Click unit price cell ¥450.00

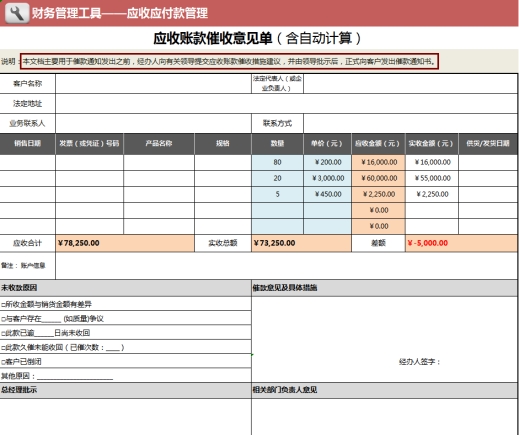pos(327,194)
